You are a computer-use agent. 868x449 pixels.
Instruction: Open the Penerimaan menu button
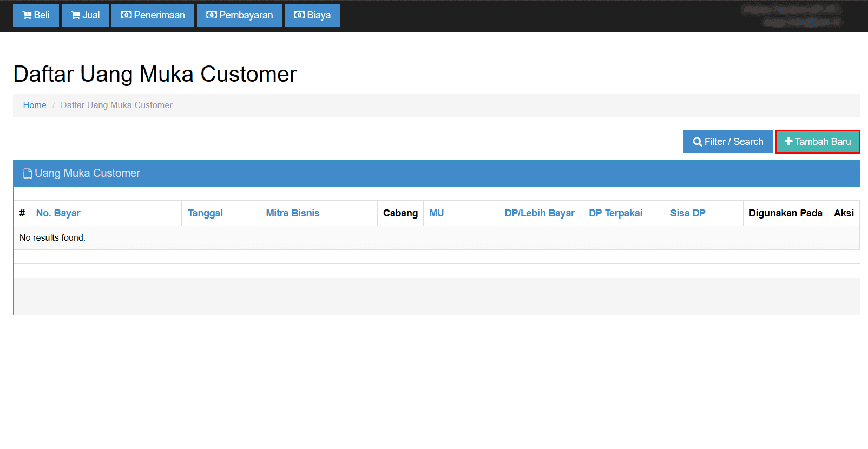coord(153,15)
